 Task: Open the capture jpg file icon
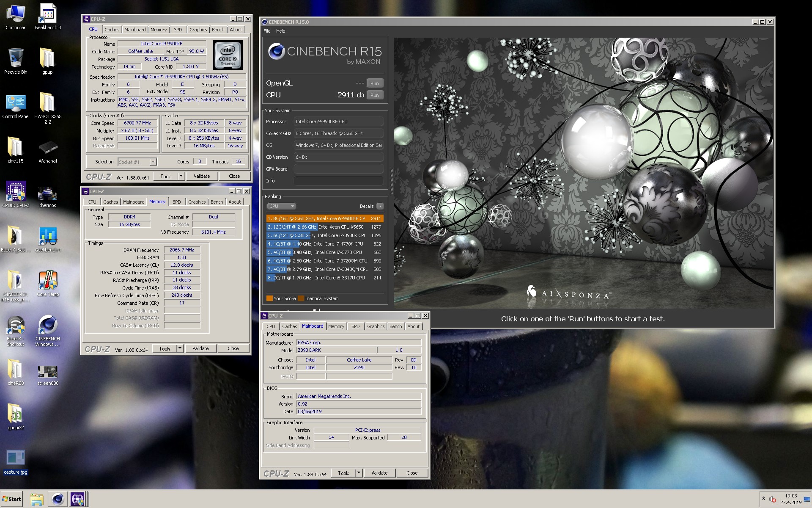click(x=16, y=462)
